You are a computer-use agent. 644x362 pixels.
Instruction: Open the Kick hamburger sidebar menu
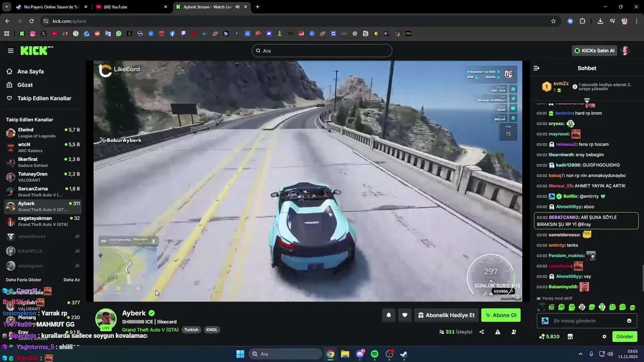(11, 51)
